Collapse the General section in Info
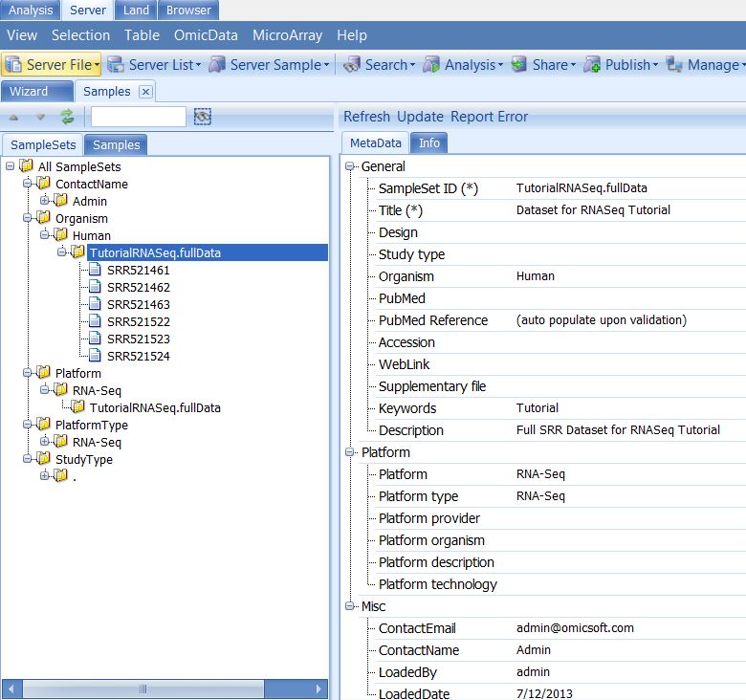The image size is (746, 700). coord(350,166)
